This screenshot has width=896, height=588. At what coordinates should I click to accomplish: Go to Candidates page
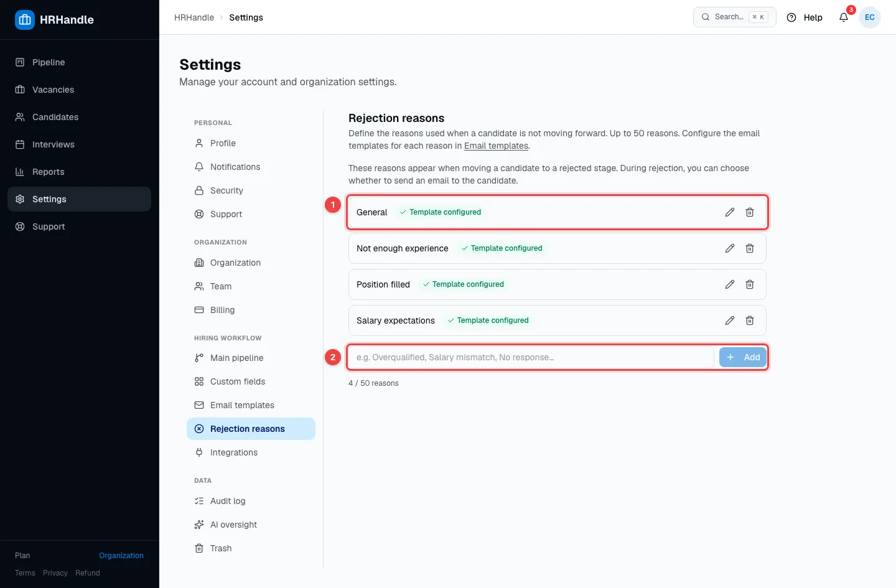79,117
